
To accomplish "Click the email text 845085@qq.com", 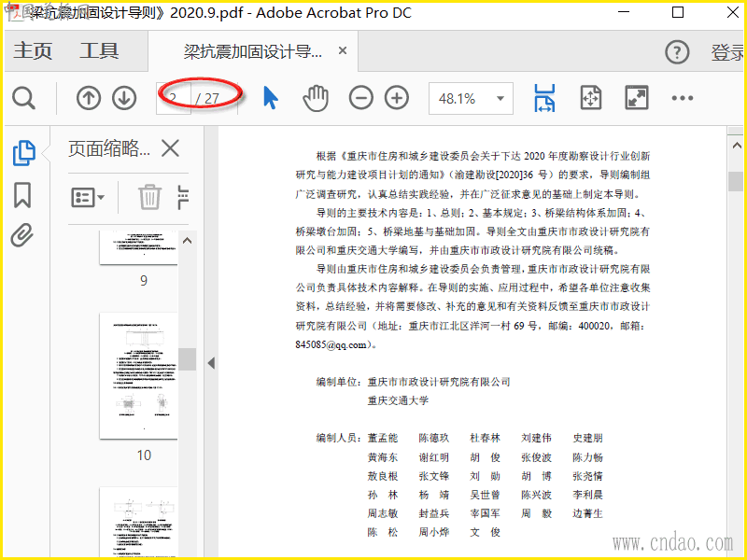I will [x=331, y=344].
